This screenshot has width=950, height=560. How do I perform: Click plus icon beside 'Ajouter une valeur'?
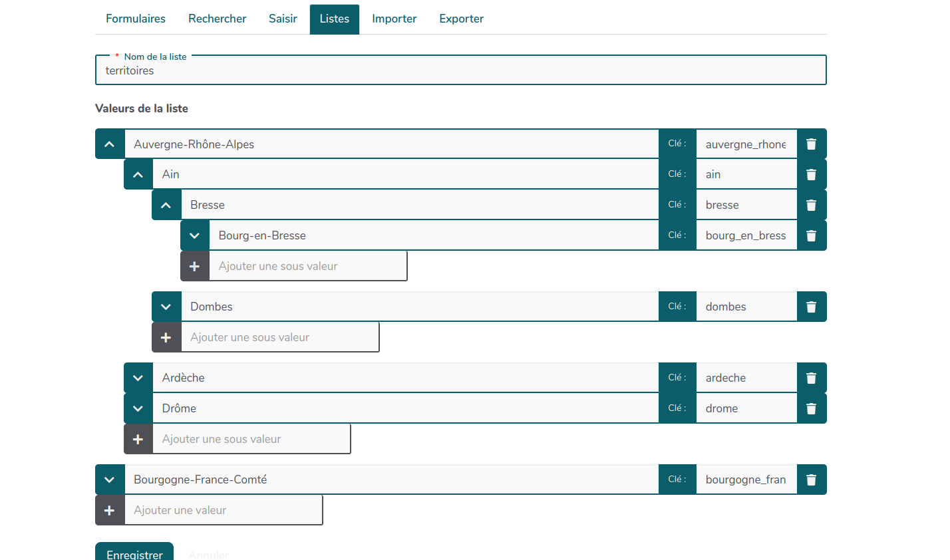pos(110,510)
